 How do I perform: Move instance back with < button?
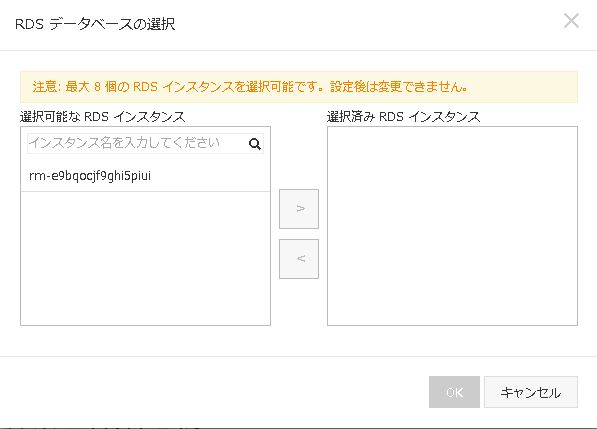pos(299,259)
